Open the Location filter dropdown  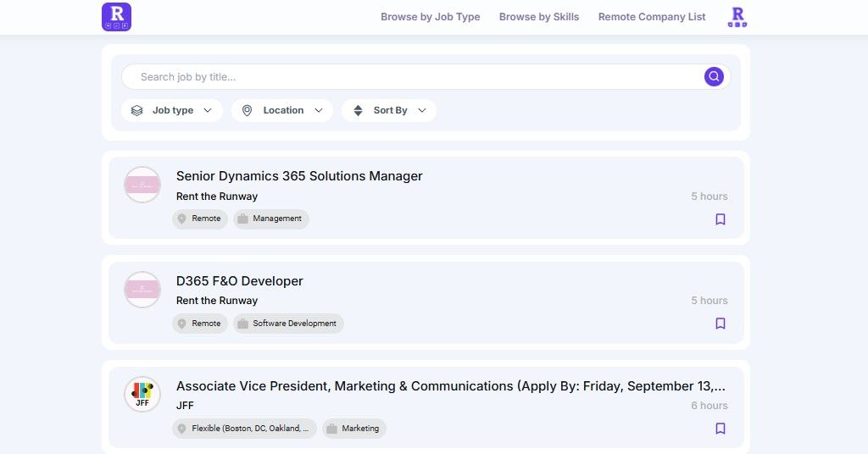[282, 111]
